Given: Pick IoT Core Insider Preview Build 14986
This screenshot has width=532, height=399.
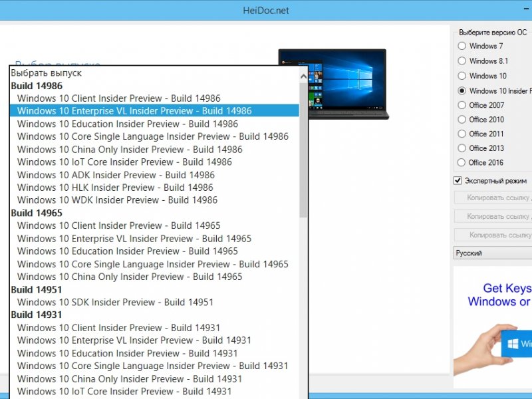Looking at the screenshot, I should click(x=154, y=162).
